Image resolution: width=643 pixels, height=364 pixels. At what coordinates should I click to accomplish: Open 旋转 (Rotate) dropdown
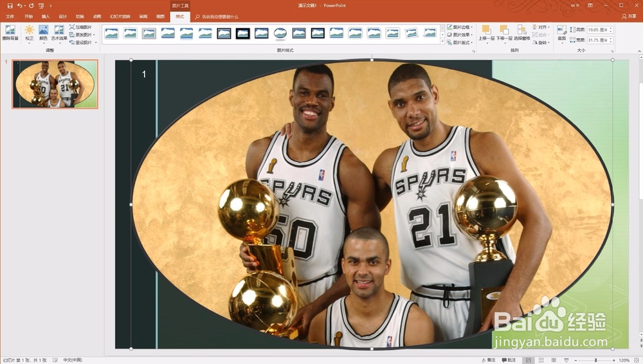[541, 42]
